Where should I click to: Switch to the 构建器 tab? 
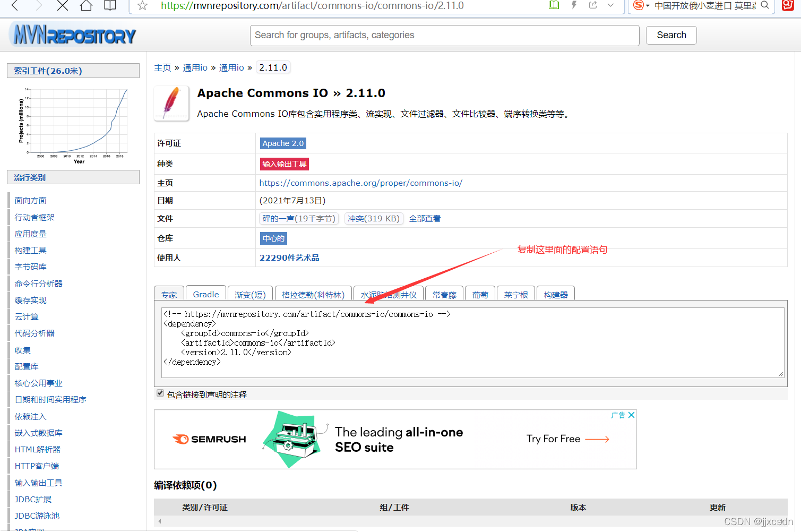tap(556, 294)
